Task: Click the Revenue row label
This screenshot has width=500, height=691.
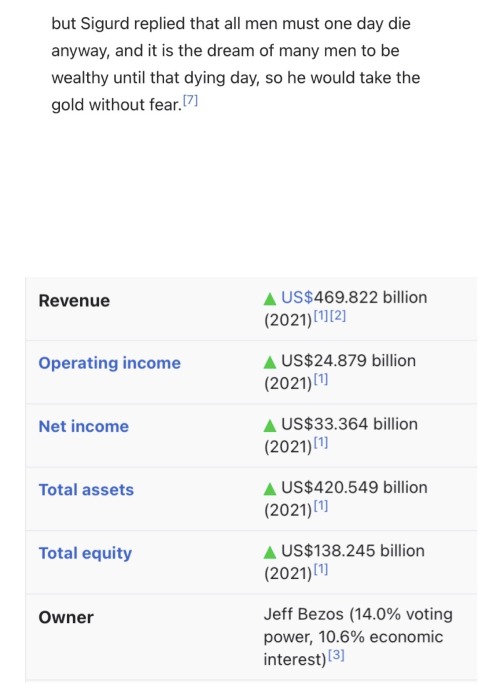Action: click(74, 301)
